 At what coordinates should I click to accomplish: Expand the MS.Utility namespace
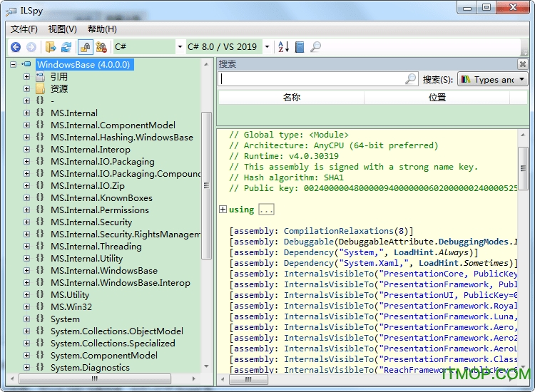pyautogui.click(x=26, y=294)
